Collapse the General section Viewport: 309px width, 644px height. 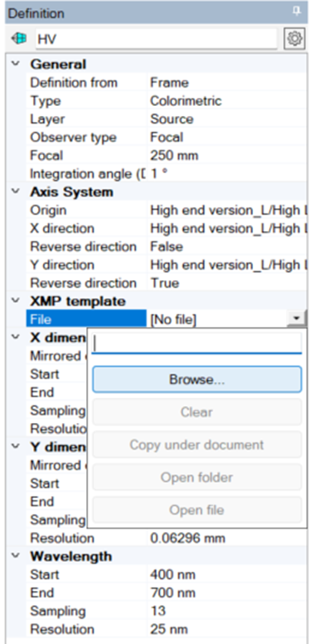tap(15, 64)
